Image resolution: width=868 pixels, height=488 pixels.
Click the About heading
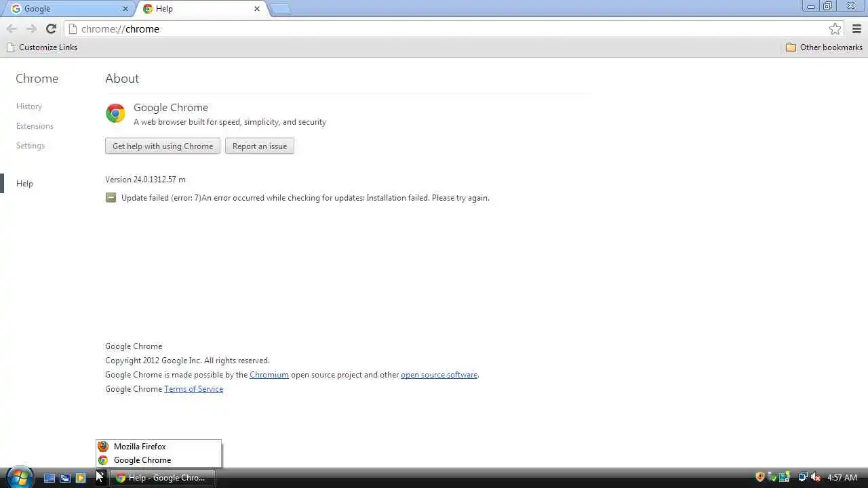coord(122,79)
